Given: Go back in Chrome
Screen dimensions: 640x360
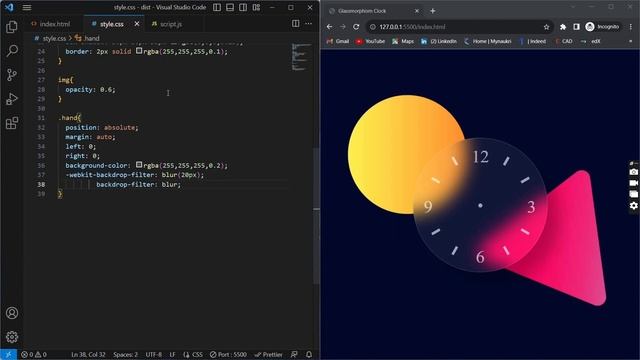Looking at the screenshot, I should point(329,27).
